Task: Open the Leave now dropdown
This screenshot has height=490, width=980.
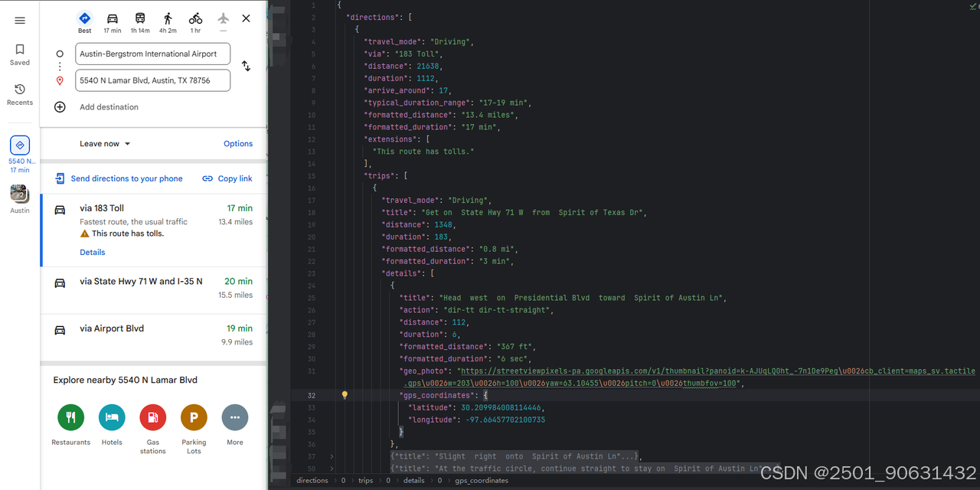Action: 105,144
